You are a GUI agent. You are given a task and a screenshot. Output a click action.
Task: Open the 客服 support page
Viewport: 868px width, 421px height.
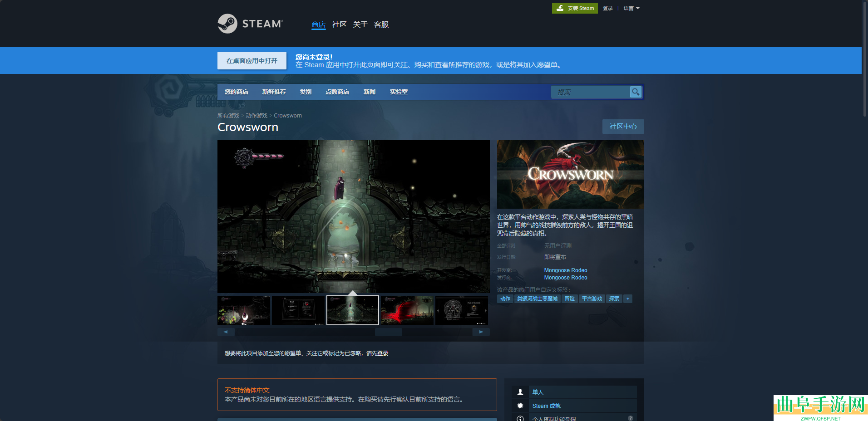click(x=381, y=24)
